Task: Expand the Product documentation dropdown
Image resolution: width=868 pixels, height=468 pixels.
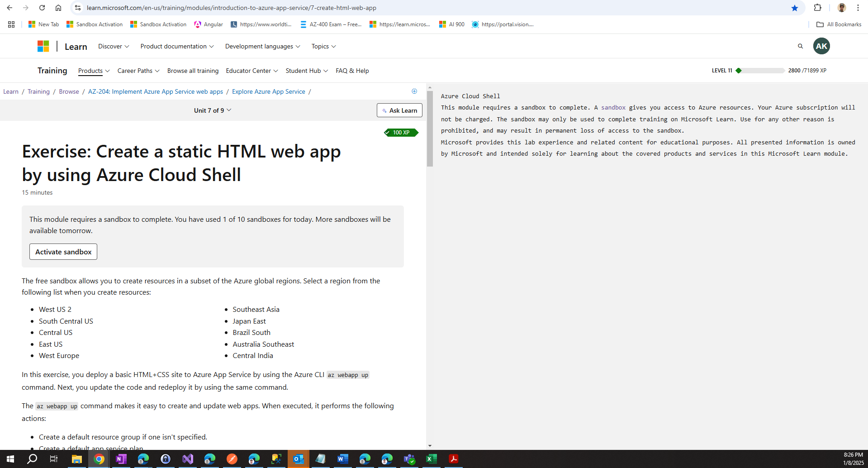Action: click(x=177, y=46)
